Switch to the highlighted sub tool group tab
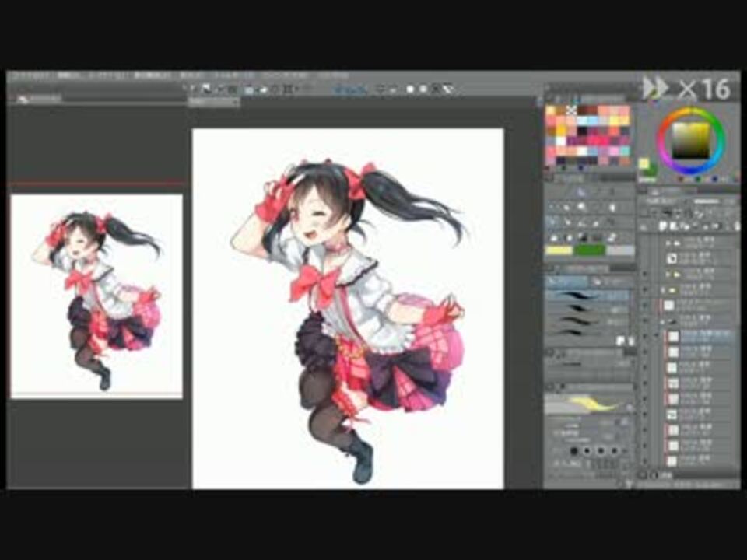This screenshot has height=560, width=747. [x=568, y=282]
